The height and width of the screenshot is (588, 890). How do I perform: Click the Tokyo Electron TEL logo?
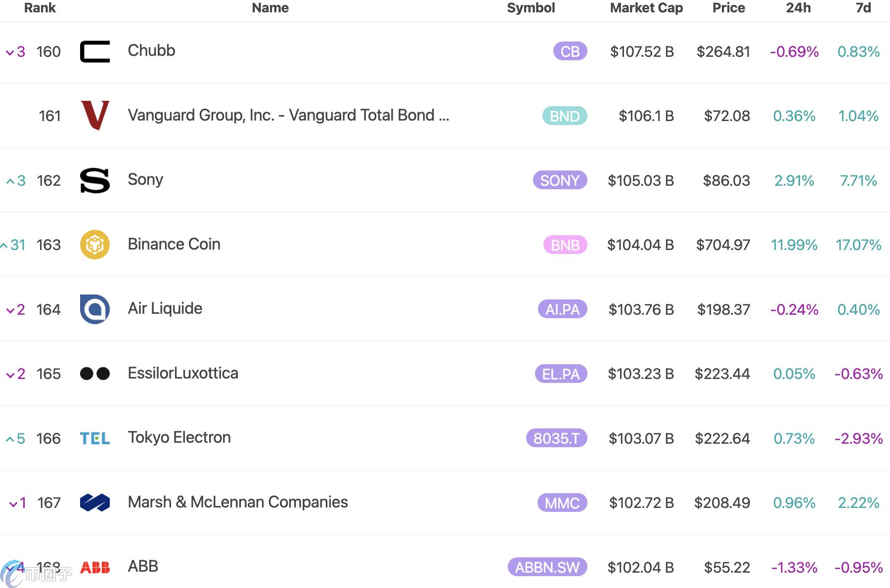[x=95, y=438]
